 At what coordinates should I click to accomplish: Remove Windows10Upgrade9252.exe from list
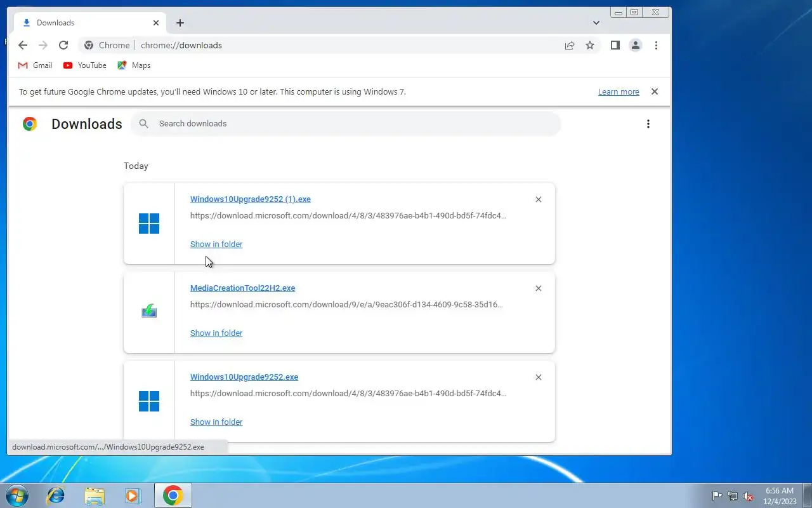coord(539,377)
